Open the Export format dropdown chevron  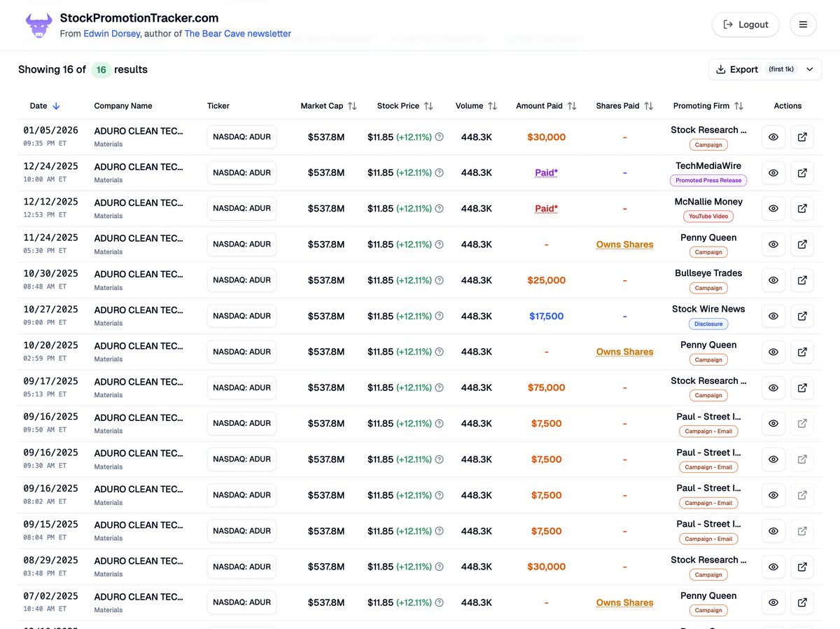tap(810, 69)
